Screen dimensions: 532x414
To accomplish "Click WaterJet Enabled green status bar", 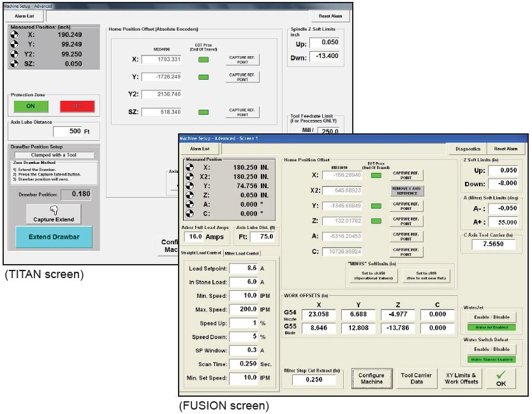I will tap(492, 327).
